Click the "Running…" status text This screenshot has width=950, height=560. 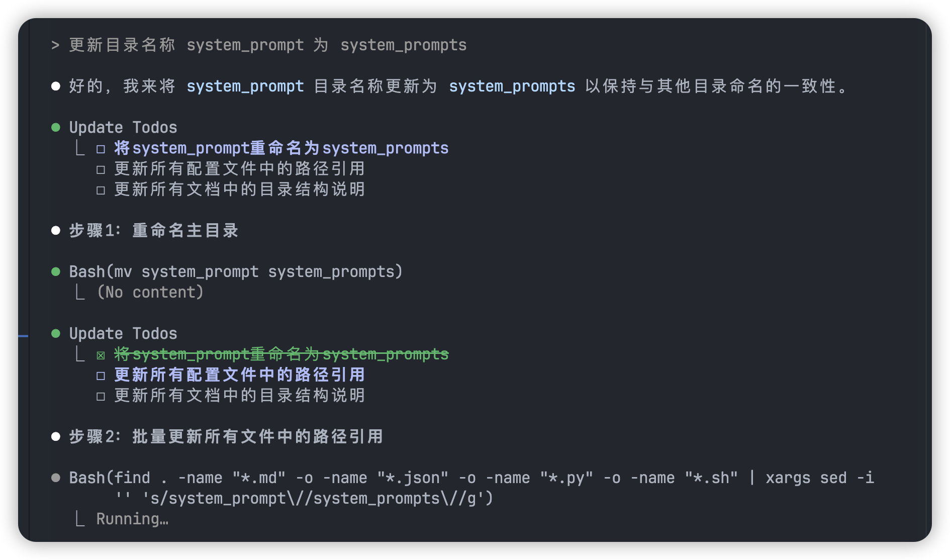tap(132, 519)
